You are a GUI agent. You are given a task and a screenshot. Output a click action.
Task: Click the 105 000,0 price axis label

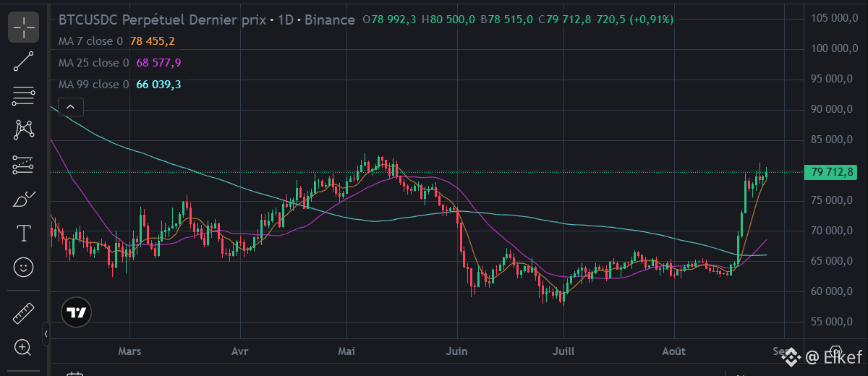834,18
